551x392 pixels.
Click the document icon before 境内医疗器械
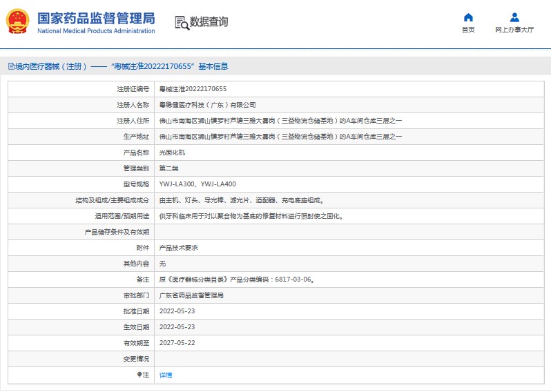pyautogui.click(x=10, y=67)
